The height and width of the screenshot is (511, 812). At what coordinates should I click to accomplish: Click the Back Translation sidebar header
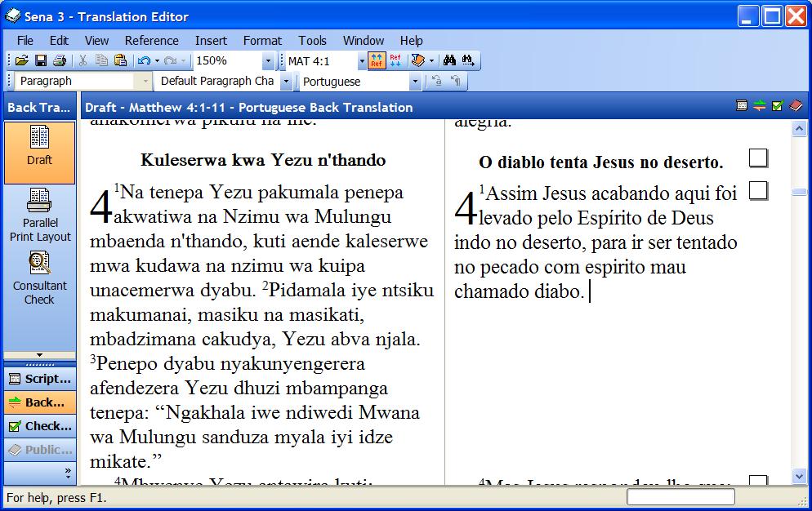click(39, 107)
